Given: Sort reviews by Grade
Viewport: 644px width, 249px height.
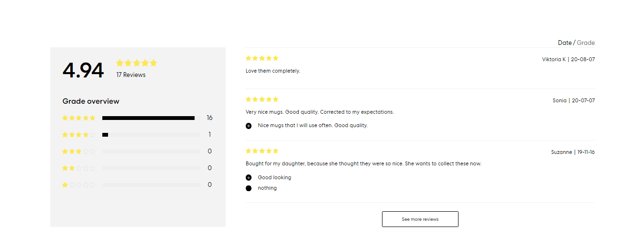Looking at the screenshot, I should point(586,43).
